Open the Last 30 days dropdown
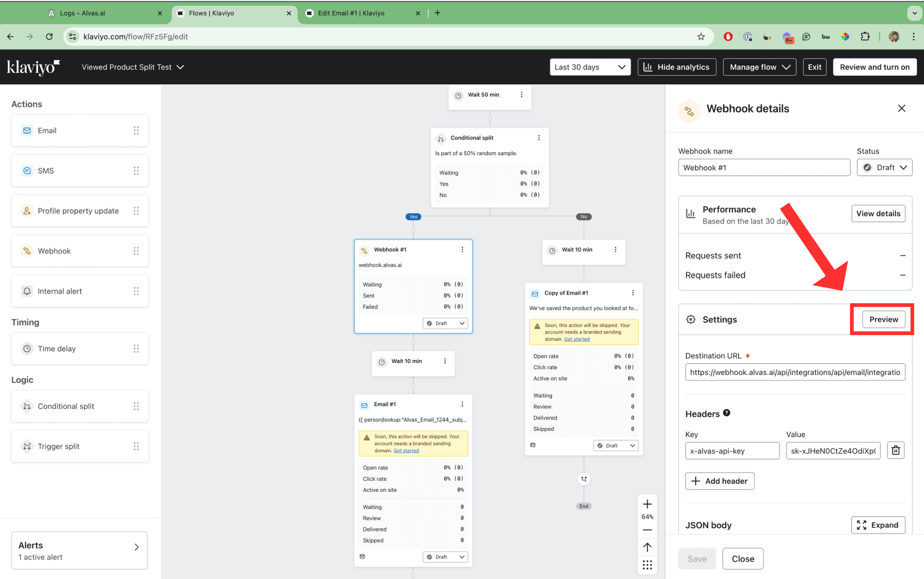This screenshot has height=579, width=924. [590, 67]
